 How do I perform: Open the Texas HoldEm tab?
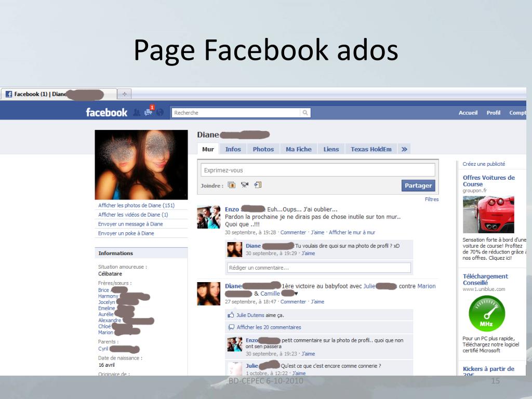click(x=371, y=149)
